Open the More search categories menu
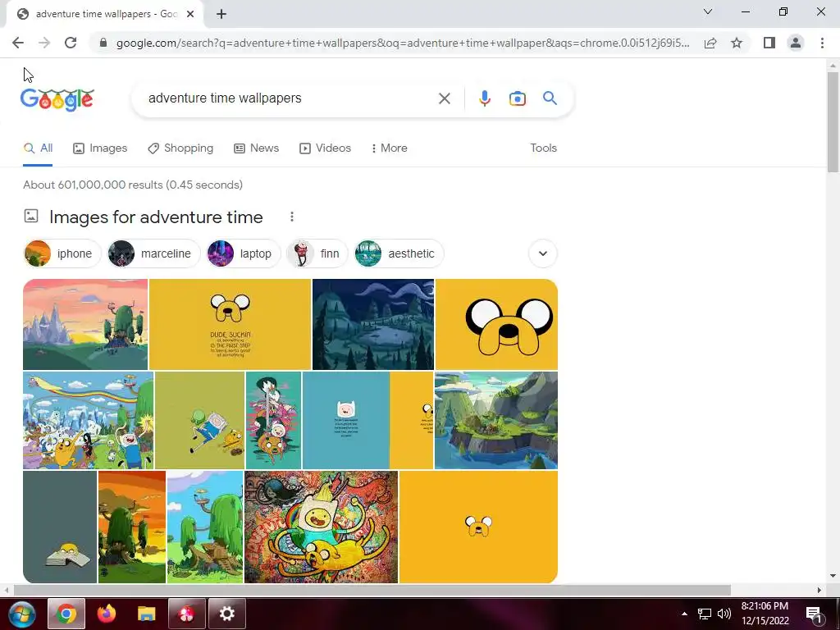 [390, 148]
